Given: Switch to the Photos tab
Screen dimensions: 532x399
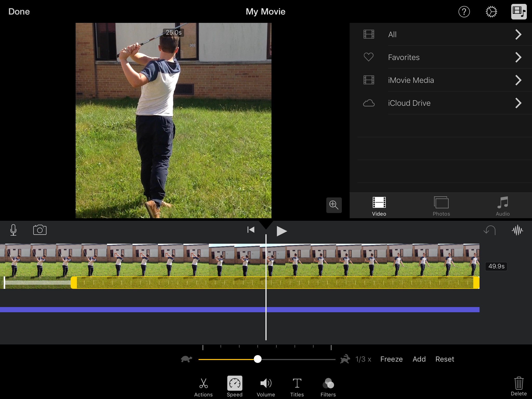Looking at the screenshot, I should [x=441, y=206].
